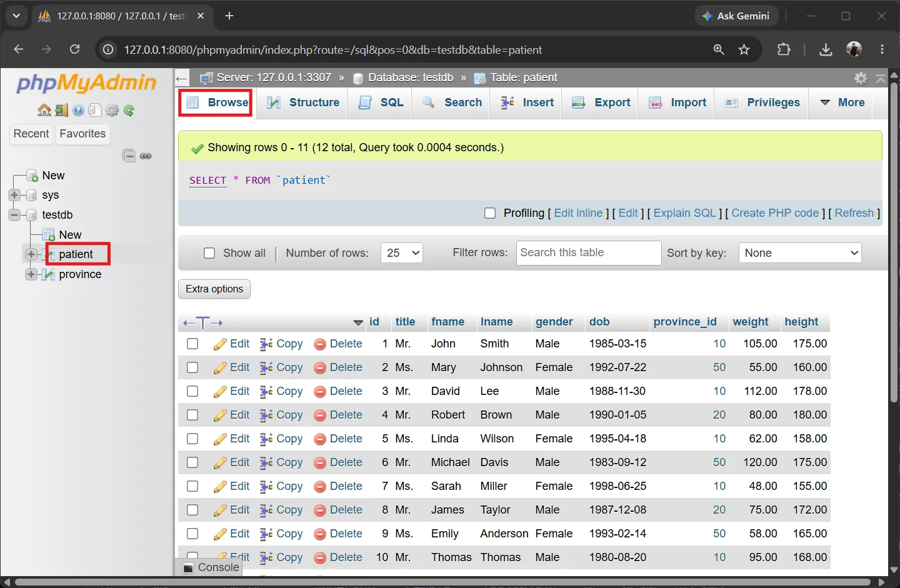900x588 pixels.
Task: Open the More tab dropdown
Action: [842, 102]
